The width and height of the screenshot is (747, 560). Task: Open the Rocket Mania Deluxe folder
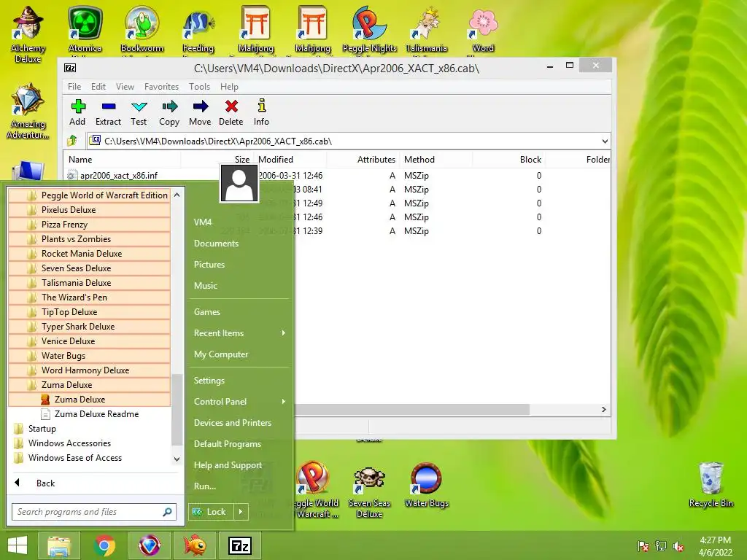90,253
